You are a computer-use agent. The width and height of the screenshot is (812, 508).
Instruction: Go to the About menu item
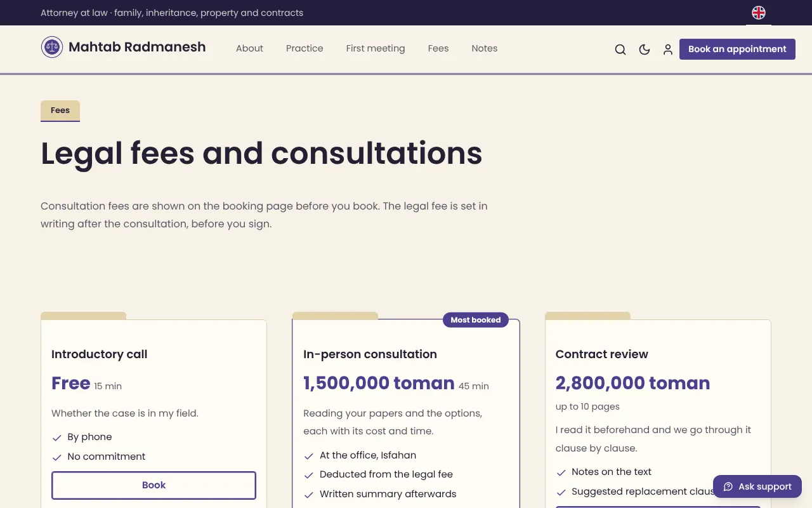(x=249, y=48)
